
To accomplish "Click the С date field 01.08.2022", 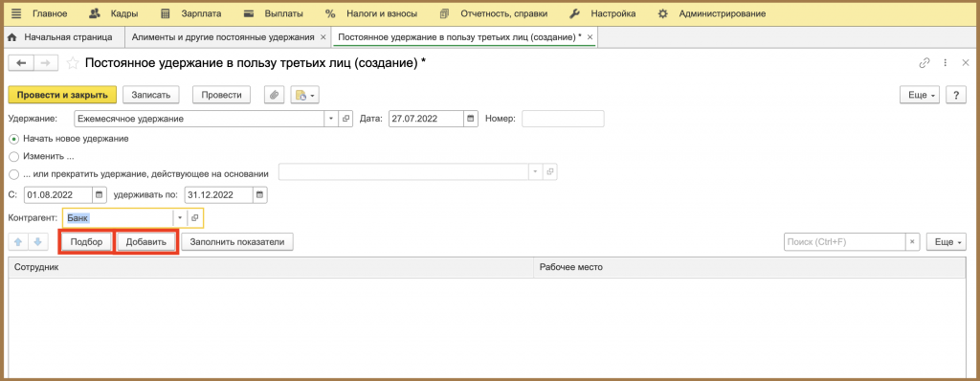I will [58, 194].
